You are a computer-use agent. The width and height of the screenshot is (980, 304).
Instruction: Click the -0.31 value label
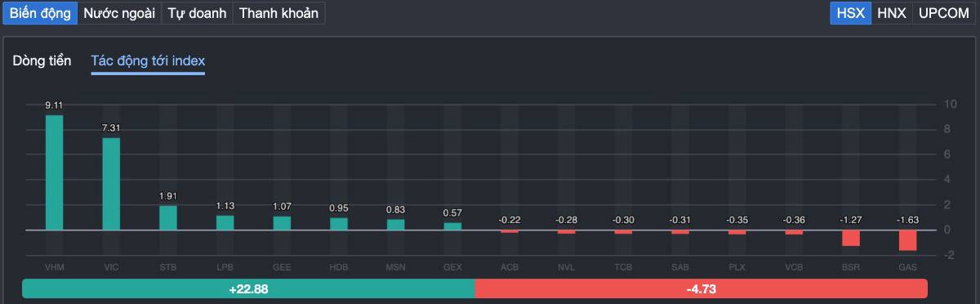(680, 220)
